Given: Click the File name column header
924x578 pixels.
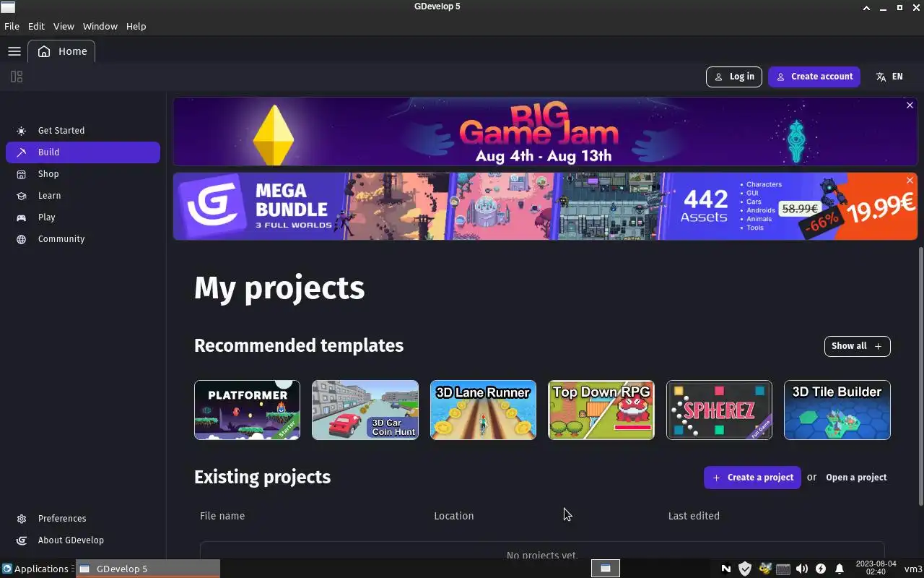Looking at the screenshot, I should tap(222, 516).
